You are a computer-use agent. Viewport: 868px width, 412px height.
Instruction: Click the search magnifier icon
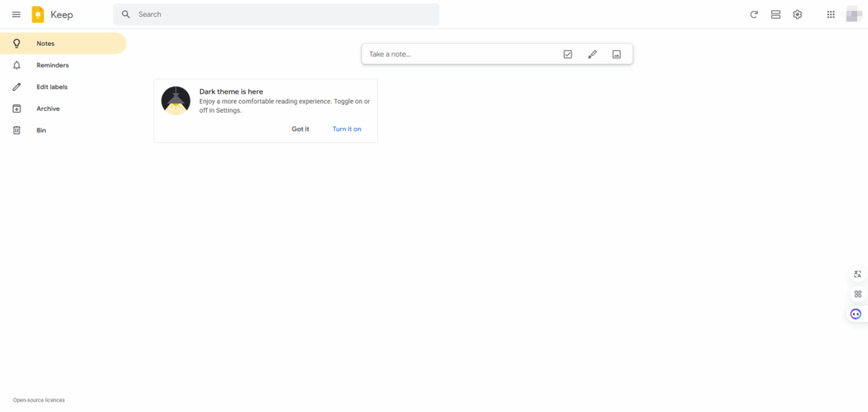pyautogui.click(x=126, y=14)
